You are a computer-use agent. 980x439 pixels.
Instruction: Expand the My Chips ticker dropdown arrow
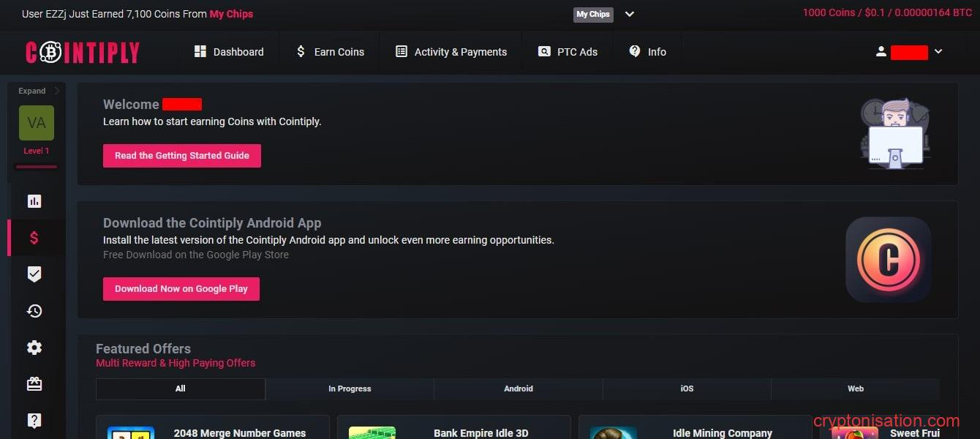(629, 14)
